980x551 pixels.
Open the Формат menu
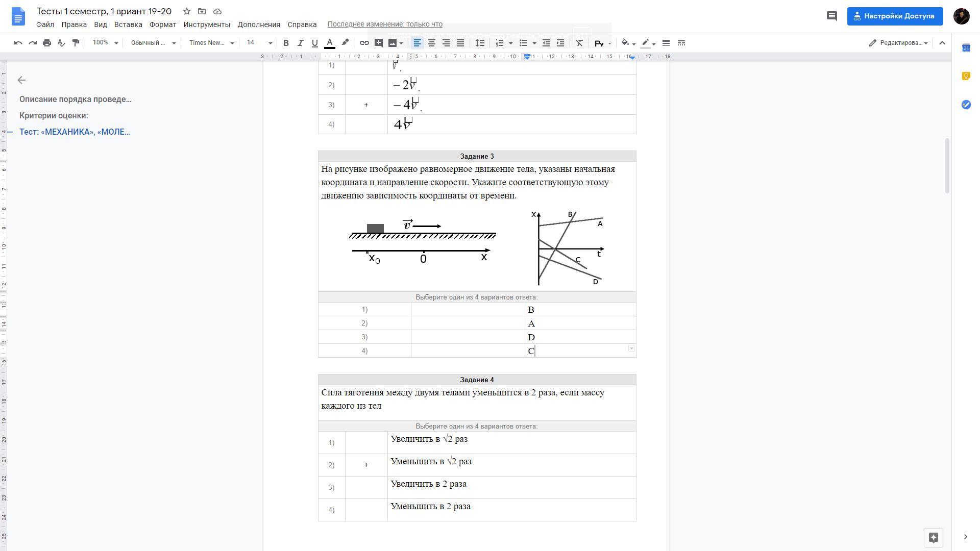[x=162, y=24]
